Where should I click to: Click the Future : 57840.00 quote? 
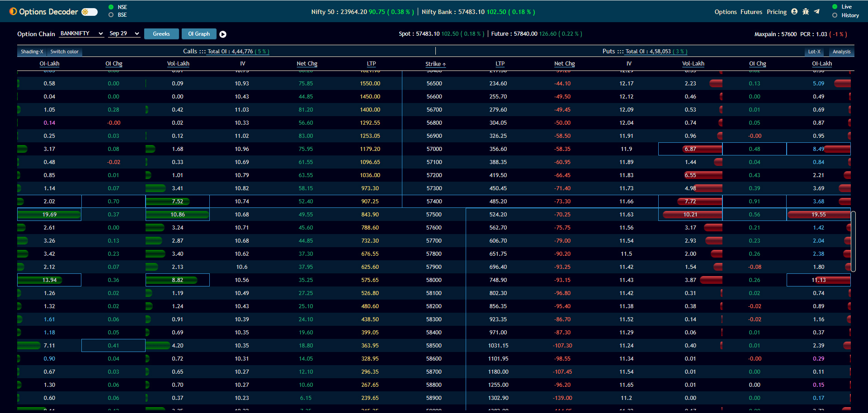click(x=537, y=34)
